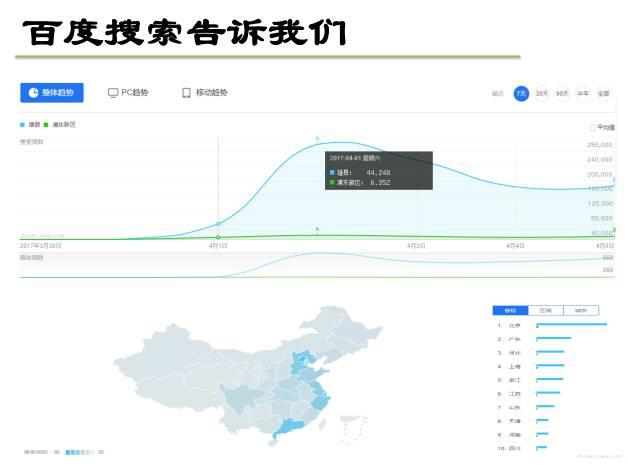Click the bar next to 北京
Image resolution: width=628 pixels, height=465 pixels.
572,324
